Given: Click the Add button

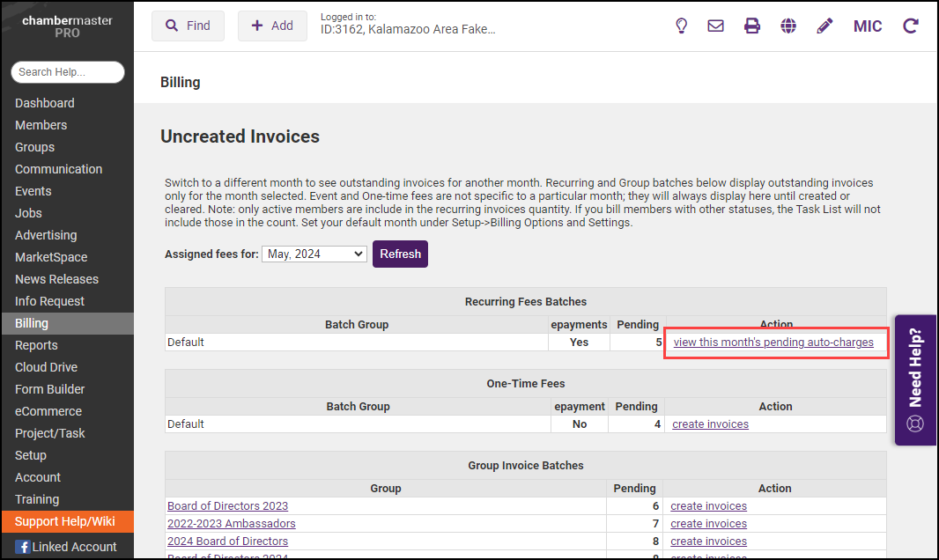Looking at the screenshot, I should coord(272,26).
